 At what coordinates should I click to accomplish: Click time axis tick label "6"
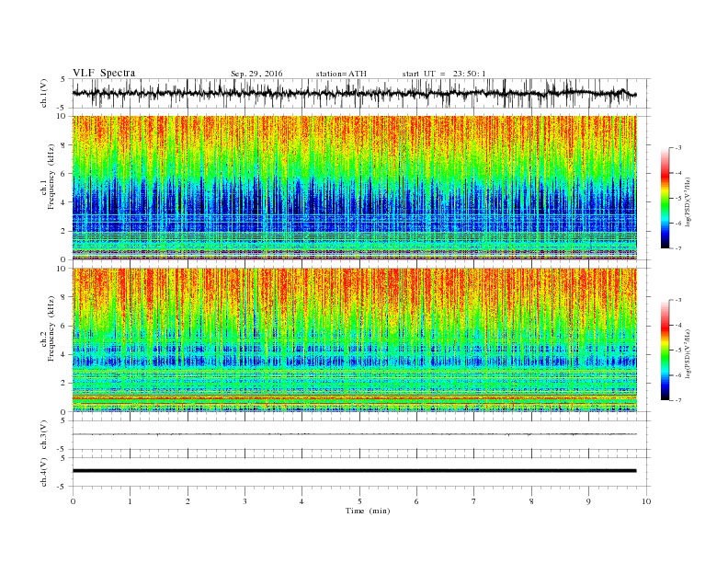coord(416,501)
